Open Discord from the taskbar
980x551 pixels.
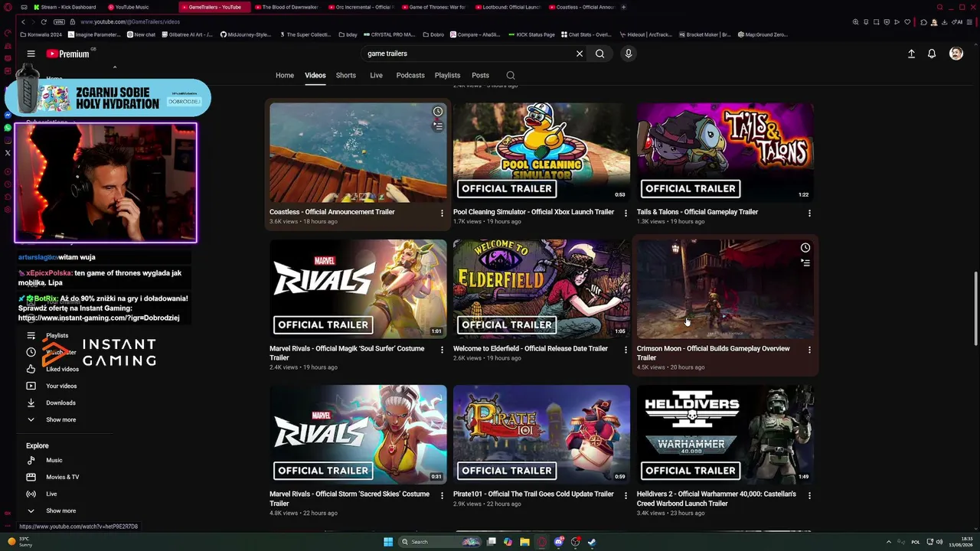point(559,542)
